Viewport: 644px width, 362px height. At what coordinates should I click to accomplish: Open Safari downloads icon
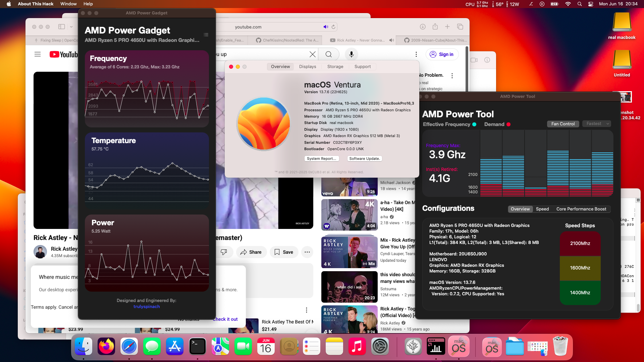pyautogui.click(x=423, y=27)
